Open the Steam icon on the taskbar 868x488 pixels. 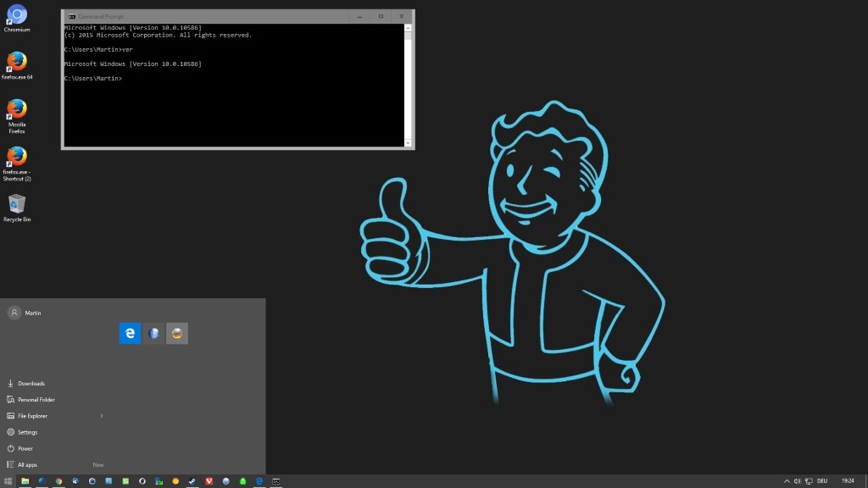tap(192, 481)
